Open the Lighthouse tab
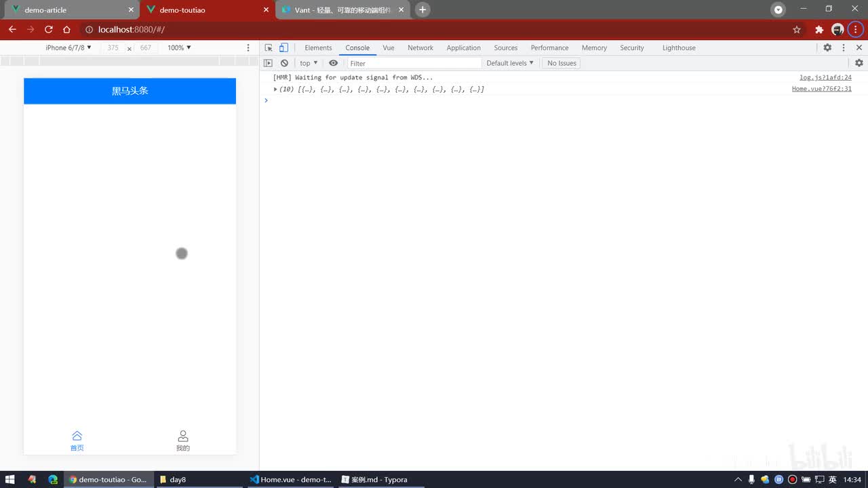 click(679, 47)
